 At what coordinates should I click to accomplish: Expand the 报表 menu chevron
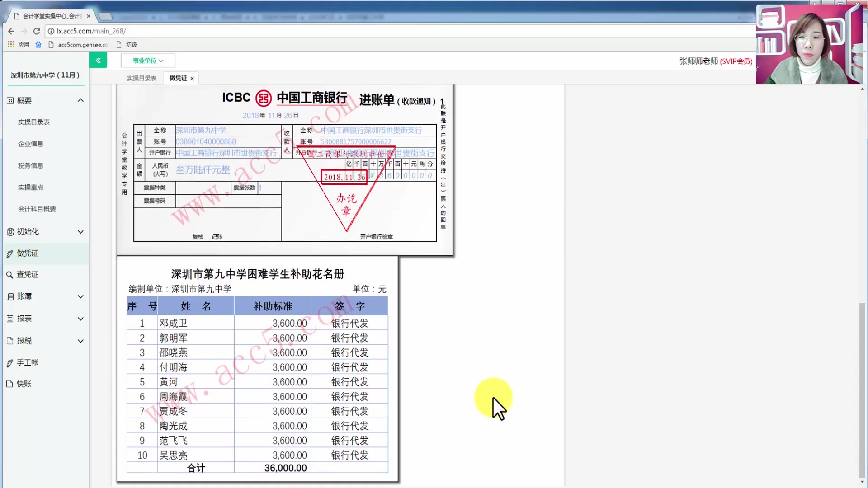point(80,319)
